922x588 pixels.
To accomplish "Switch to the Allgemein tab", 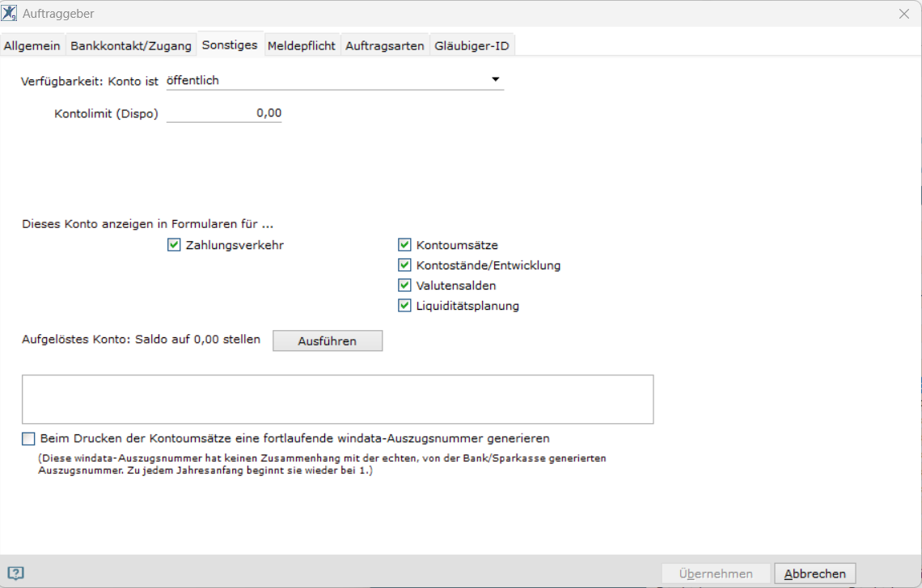I will (x=32, y=45).
